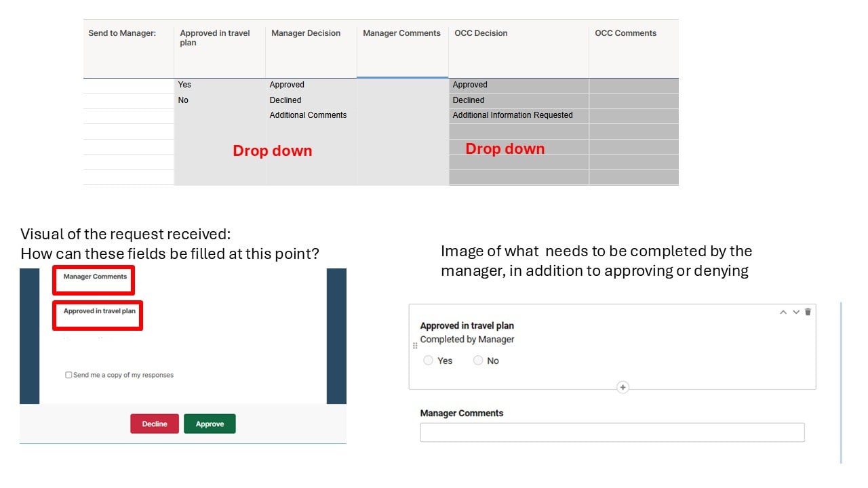
Task: Select the Manager Comments column header
Action: click(403, 49)
